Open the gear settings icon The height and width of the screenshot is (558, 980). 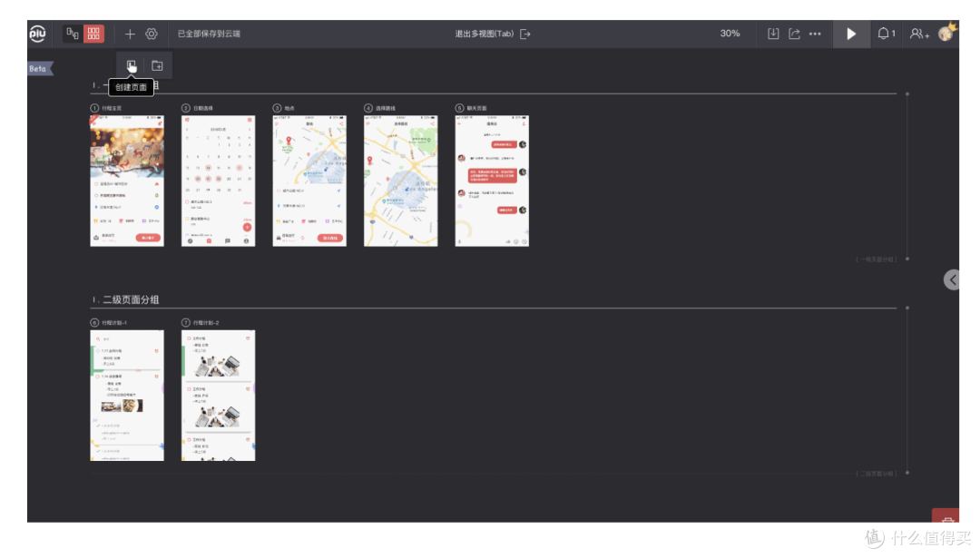pyautogui.click(x=152, y=34)
